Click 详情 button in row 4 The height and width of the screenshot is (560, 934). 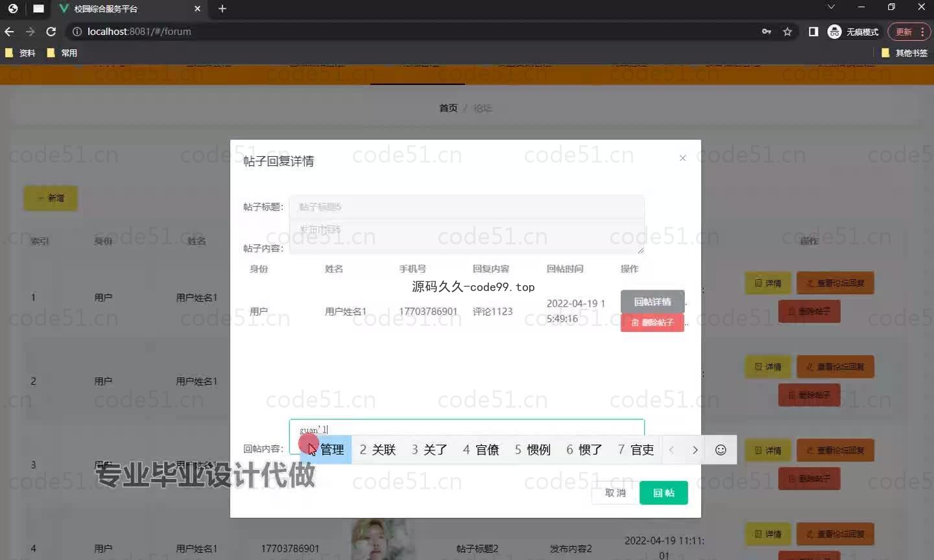tap(768, 534)
